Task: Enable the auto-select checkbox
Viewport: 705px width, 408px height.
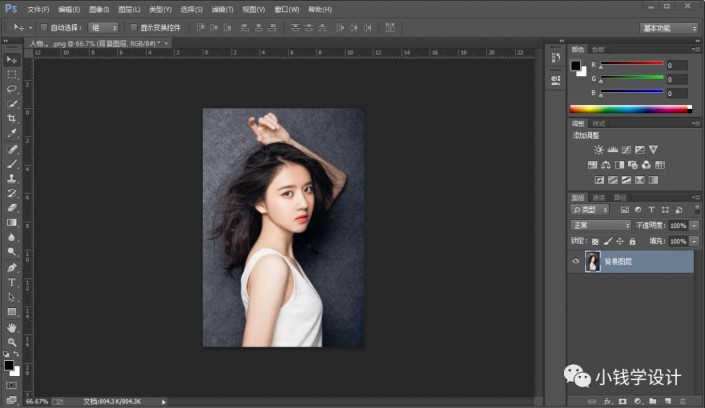Action: (44, 27)
